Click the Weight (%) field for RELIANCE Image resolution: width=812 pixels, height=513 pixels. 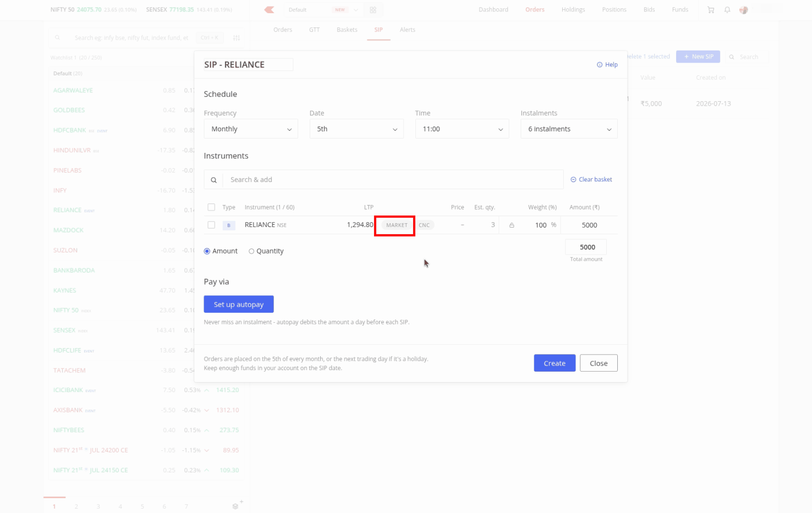point(541,225)
